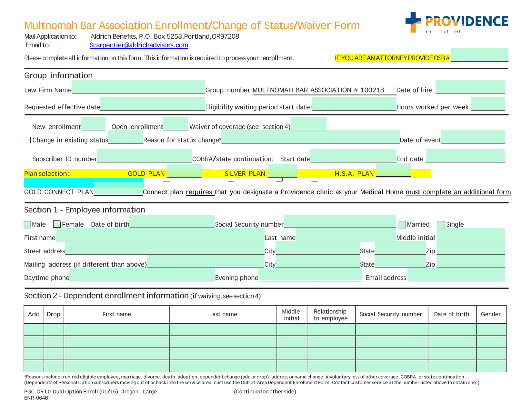The width and height of the screenshot is (532, 411).
Task: Click First name cell in second dependent row
Action: point(117,342)
